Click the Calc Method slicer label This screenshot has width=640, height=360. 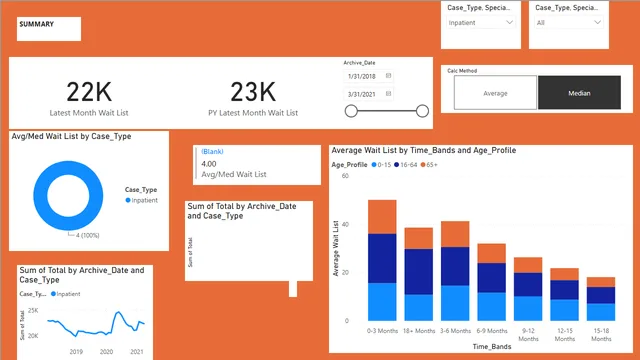(x=462, y=71)
